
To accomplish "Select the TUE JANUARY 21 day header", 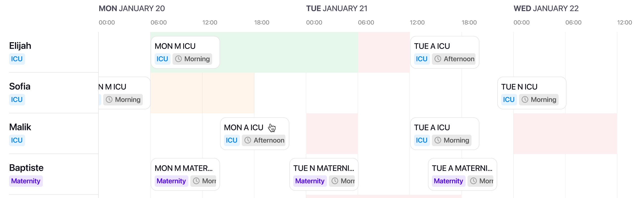I will pos(337,8).
